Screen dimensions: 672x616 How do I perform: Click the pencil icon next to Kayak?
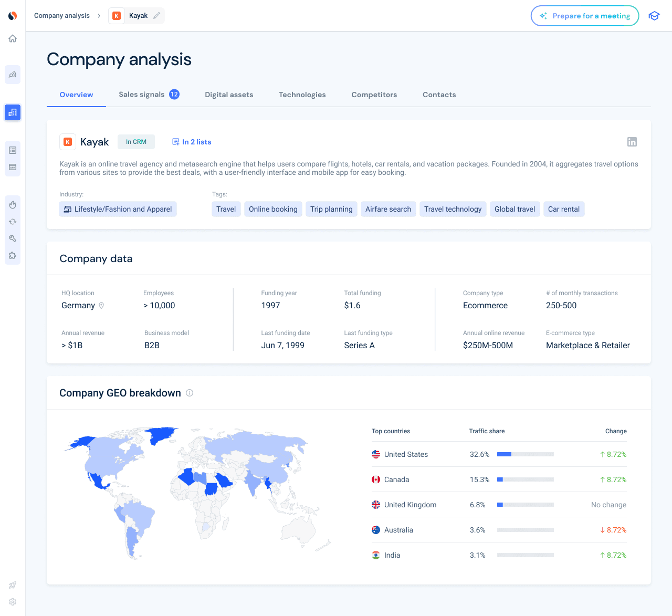[156, 16]
